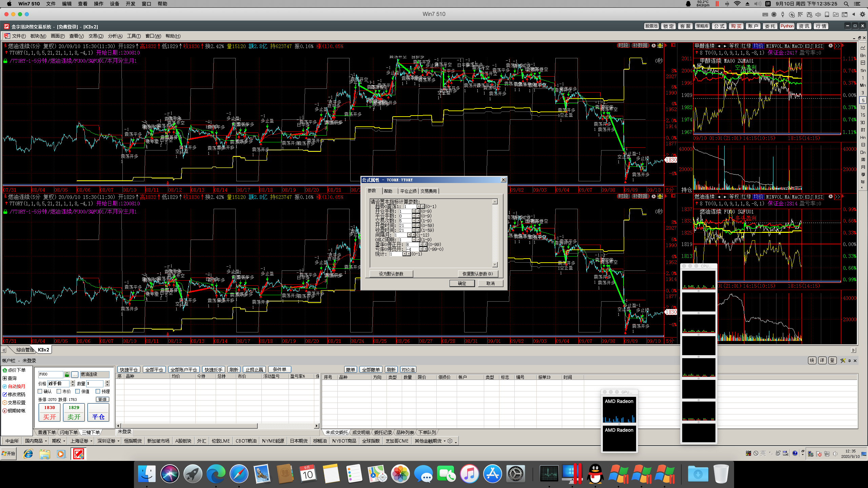Screen dimensions: 868x488
Task: Click the yellow diamond icon in the upper chart header
Action: click(660, 45)
